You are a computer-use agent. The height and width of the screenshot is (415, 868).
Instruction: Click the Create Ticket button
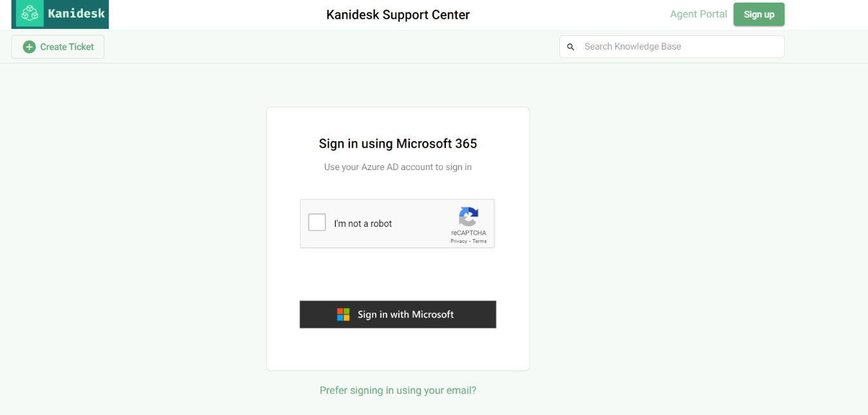click(57, 46)
